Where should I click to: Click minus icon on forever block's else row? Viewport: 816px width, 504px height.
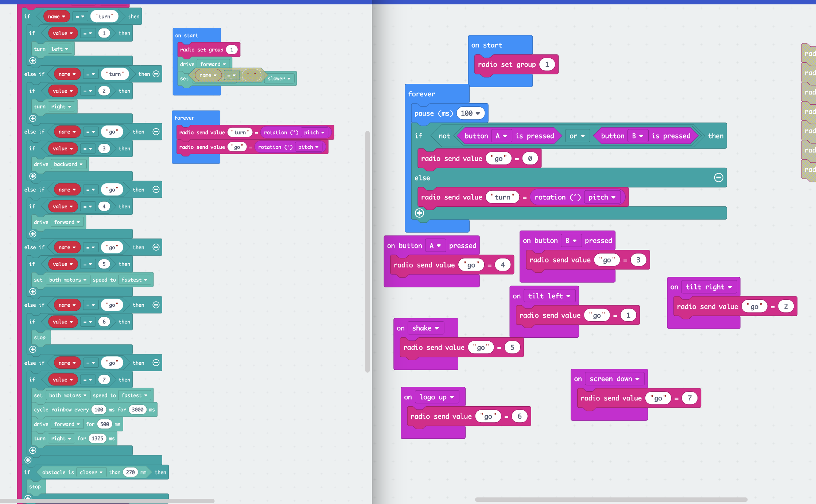tap(718, 178)
